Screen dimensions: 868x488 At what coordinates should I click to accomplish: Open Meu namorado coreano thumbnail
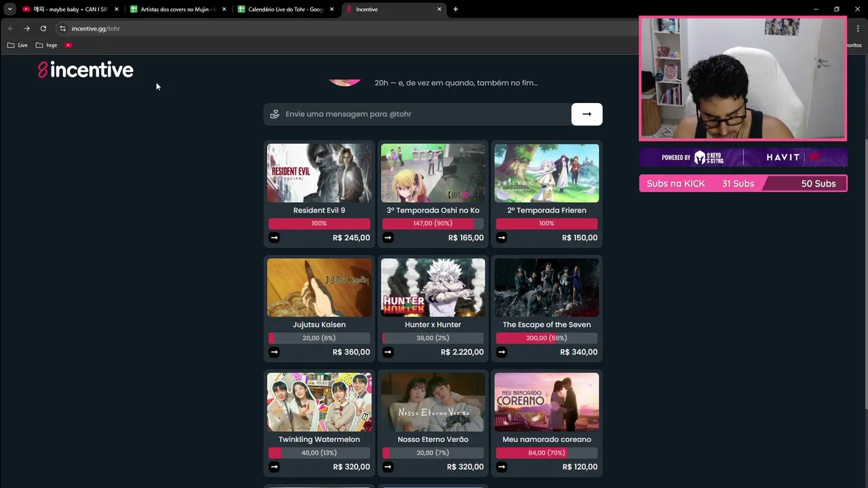[x=547, y=402]
